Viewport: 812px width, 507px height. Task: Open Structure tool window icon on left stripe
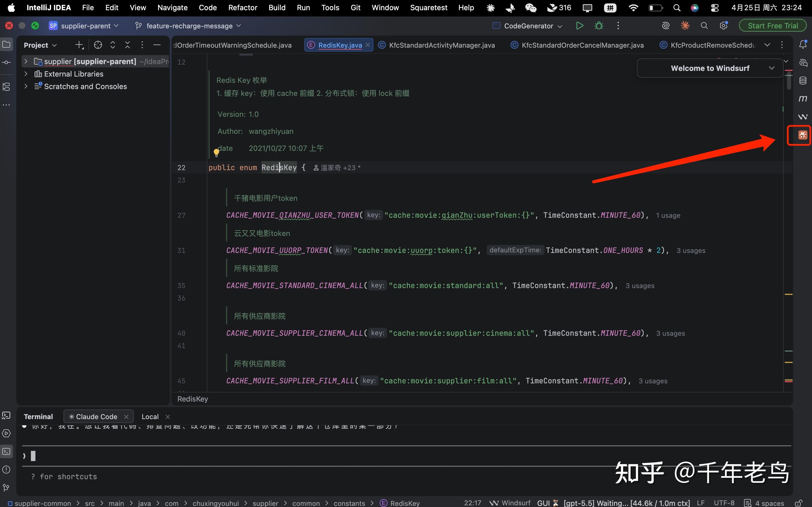point(6,87)
